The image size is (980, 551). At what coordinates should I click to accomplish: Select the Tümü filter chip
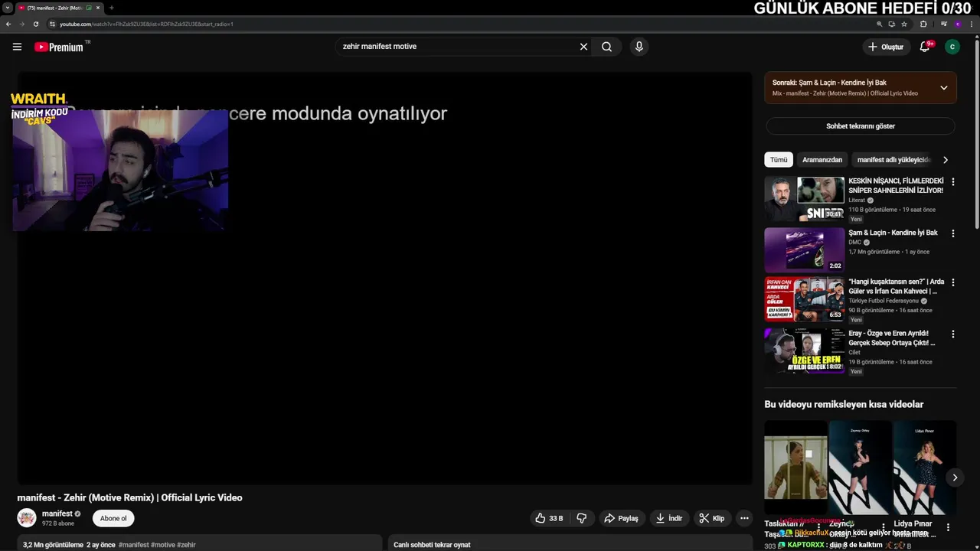(x=778, y=160)
